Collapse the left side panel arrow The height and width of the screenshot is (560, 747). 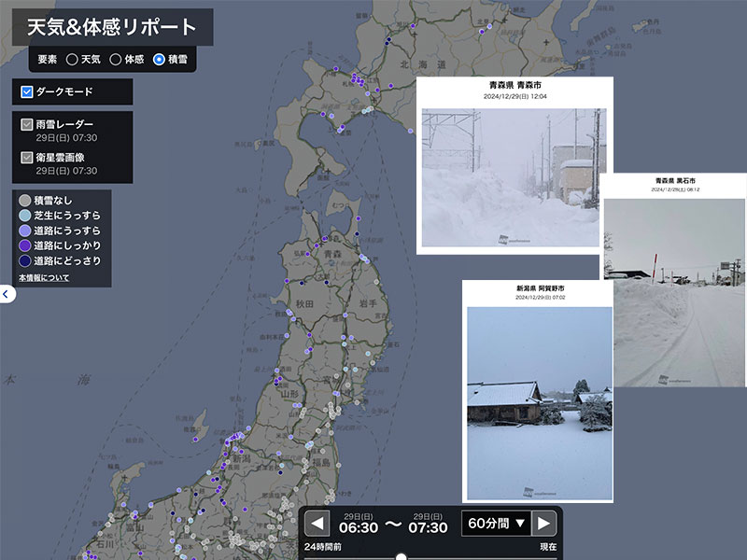(6, 294)
